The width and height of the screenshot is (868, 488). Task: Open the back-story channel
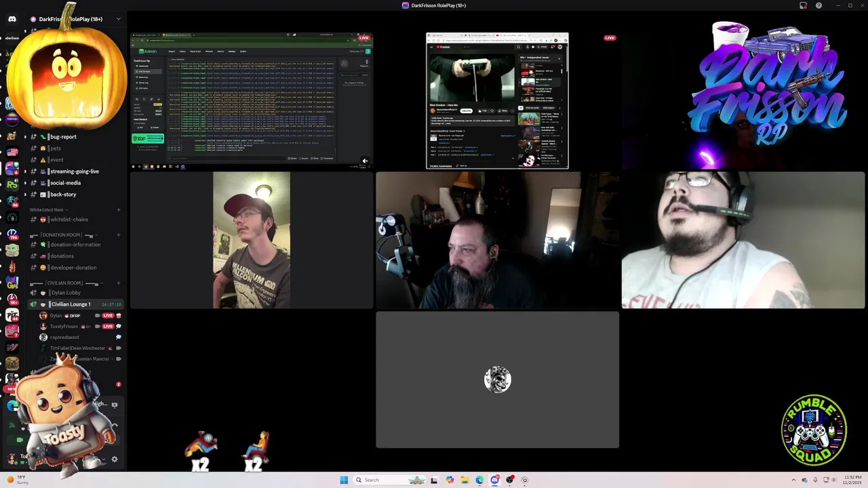pos(75,195)
